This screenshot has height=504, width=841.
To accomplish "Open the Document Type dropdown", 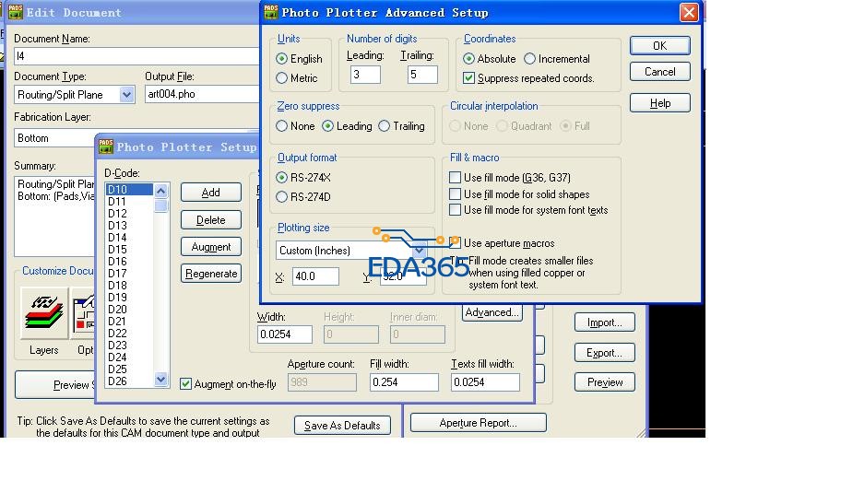I will click(x=126, y=95).
